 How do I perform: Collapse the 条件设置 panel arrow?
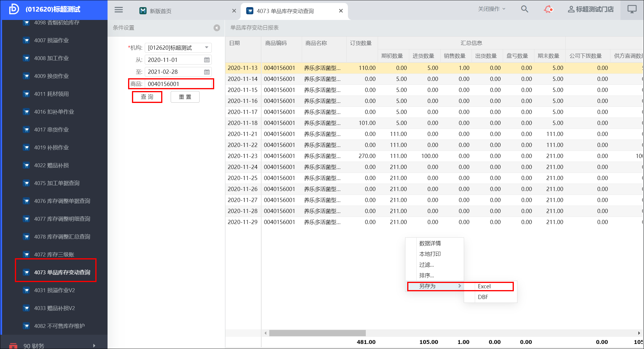click(x=217, y=28)
